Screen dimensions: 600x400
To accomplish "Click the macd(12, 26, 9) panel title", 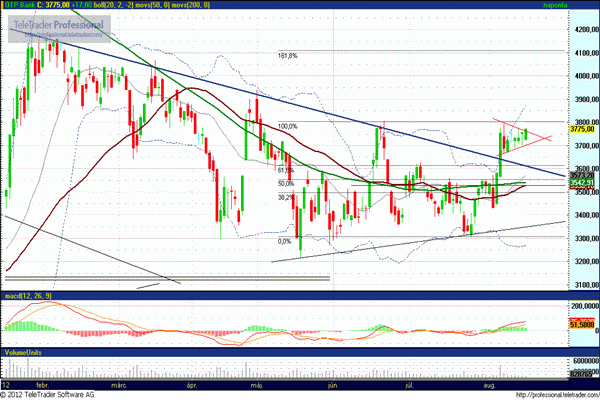I will pyautogui.click(x=27, y=298).
